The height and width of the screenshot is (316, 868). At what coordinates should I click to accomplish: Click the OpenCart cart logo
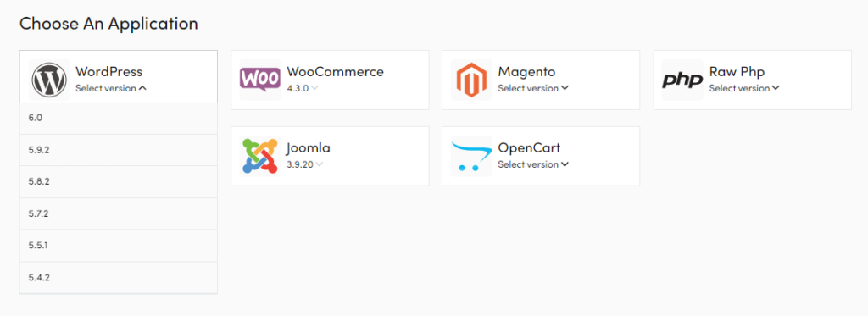(471, 156)
